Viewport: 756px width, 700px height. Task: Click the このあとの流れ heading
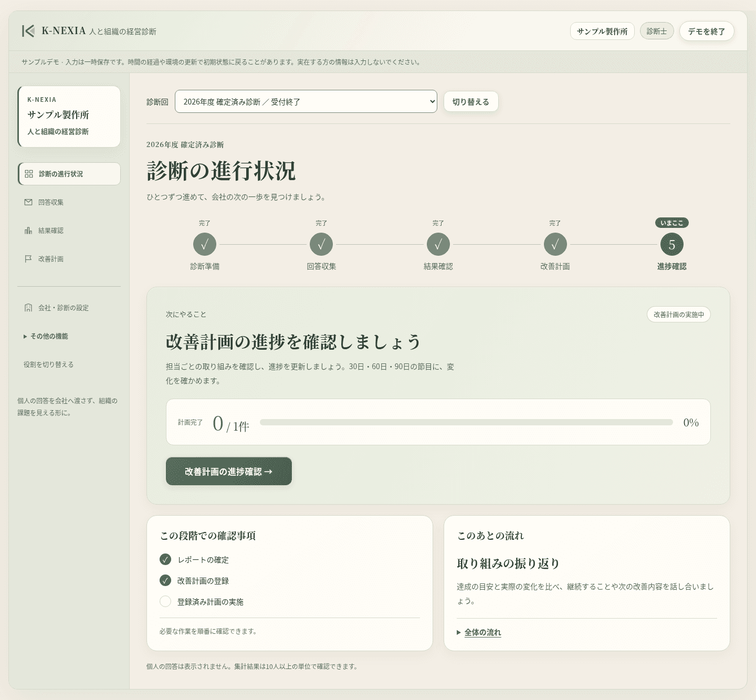coord(490,536)
